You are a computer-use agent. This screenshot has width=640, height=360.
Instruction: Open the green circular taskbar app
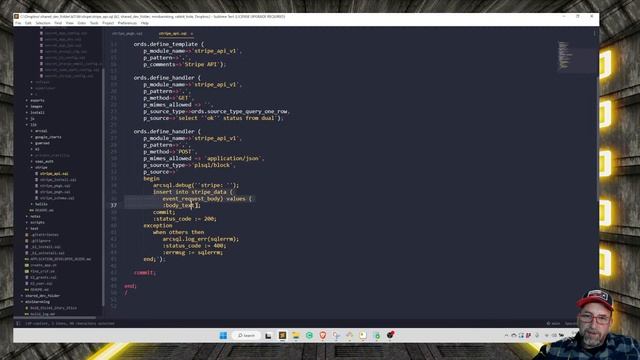(309, 336)
